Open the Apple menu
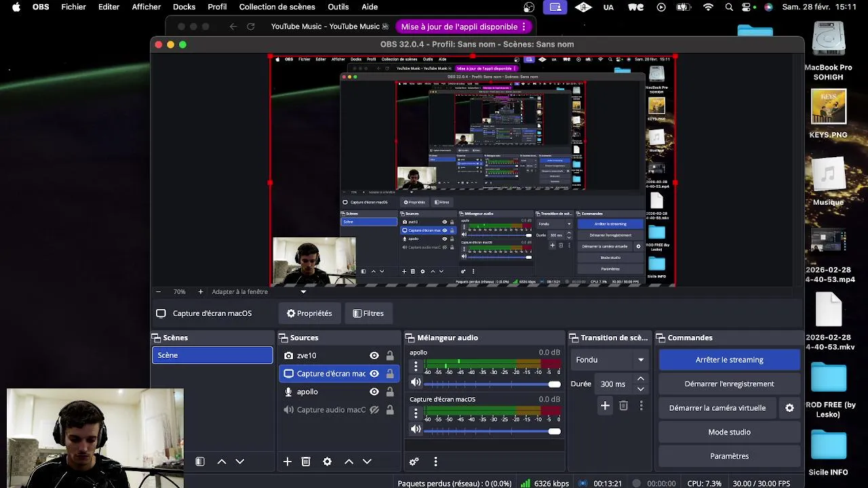 pos(16,7)
